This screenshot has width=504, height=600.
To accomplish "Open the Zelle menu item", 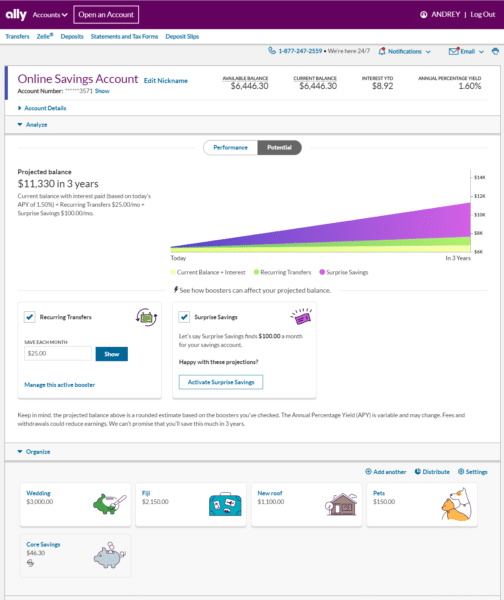I will (x=45, y=36).
